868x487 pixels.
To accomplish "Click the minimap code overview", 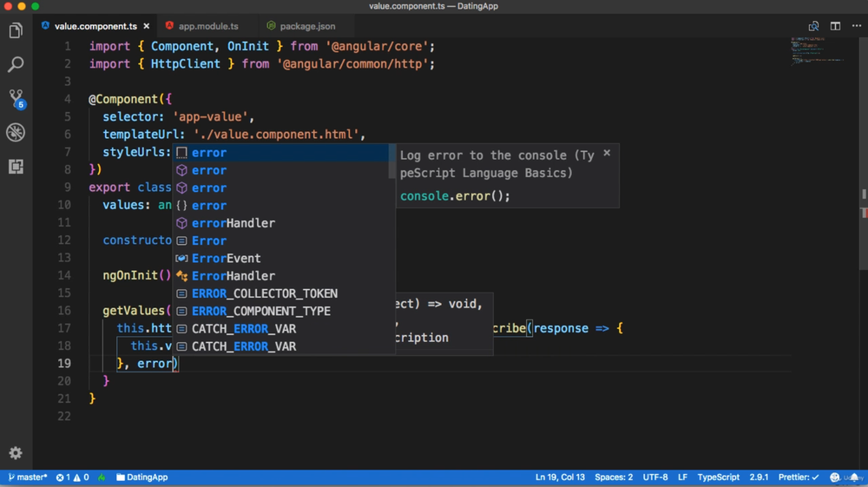I will pos(817,51).
